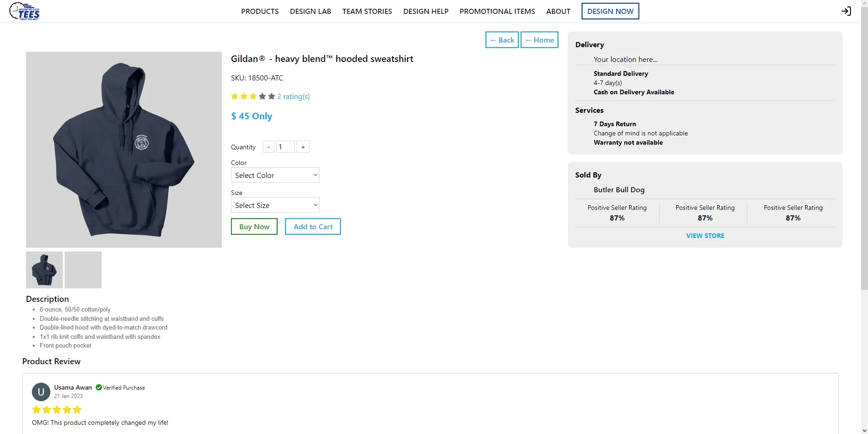Viewport: 868px width, 434px height.
Task: Click the Around the Clock Tees logo
Action: point(25,11)
